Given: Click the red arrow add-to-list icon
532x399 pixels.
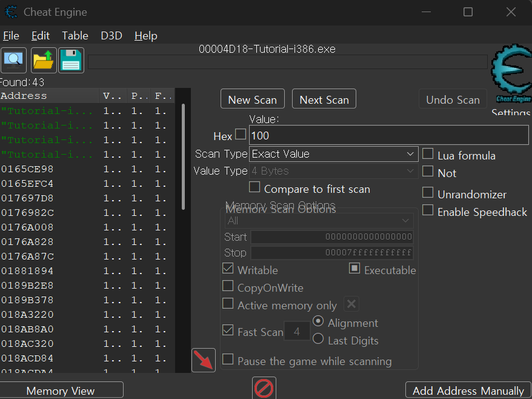Looking at the screenshot, I should click(x=203, y=360).
